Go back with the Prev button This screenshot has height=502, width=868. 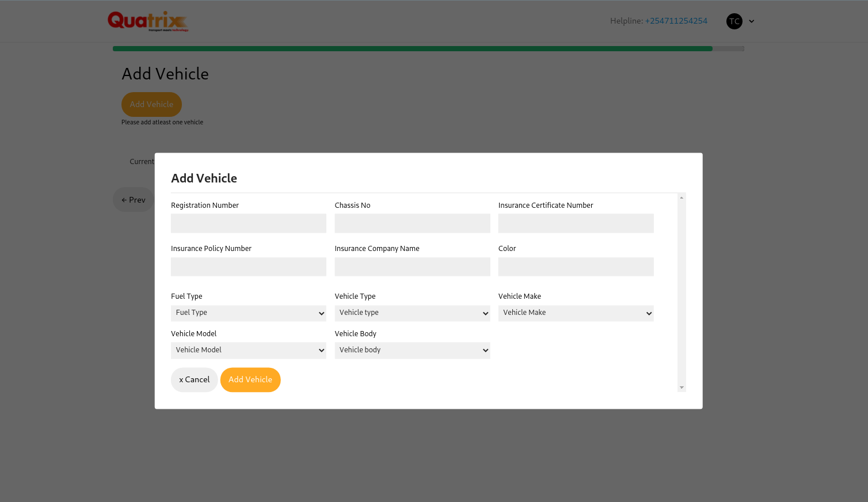(134, 200)
